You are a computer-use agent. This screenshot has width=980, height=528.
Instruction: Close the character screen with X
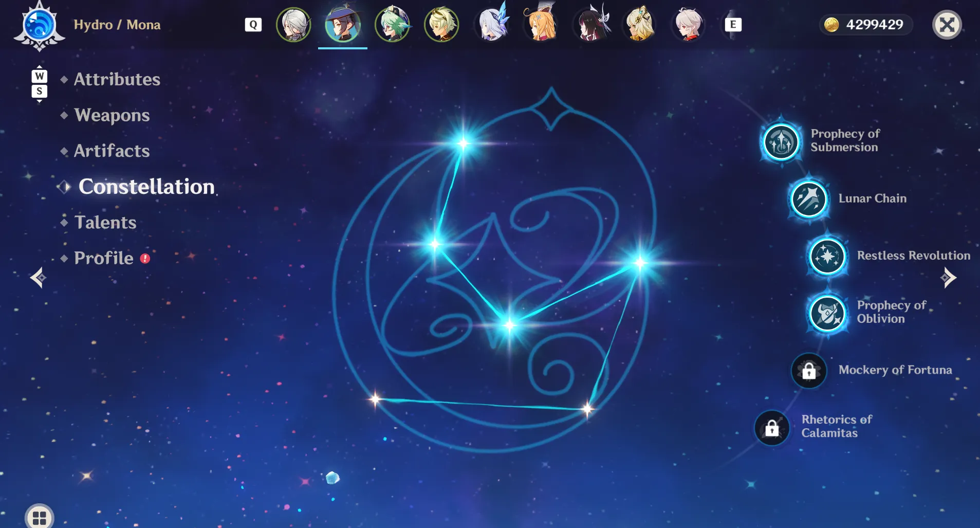pyautogui.click(x=947, y=25)
